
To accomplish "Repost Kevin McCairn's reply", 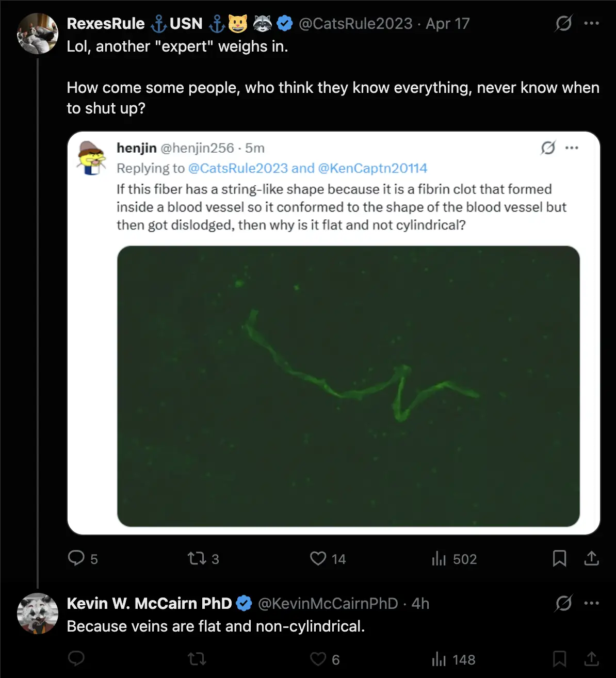I will coord(197,659).
